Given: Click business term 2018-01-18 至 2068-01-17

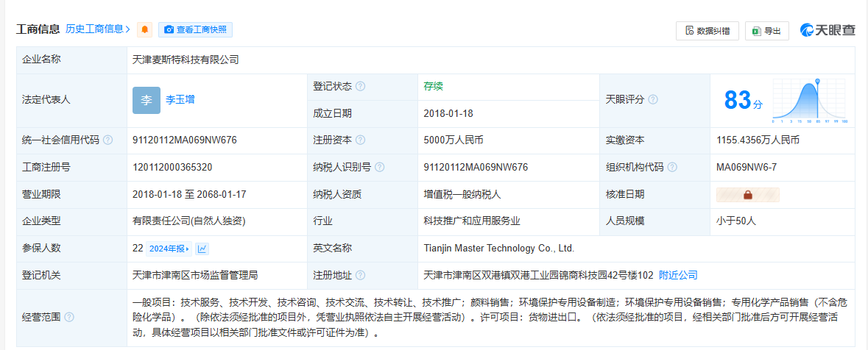Looking at the screenshot, I should [189, 194].
